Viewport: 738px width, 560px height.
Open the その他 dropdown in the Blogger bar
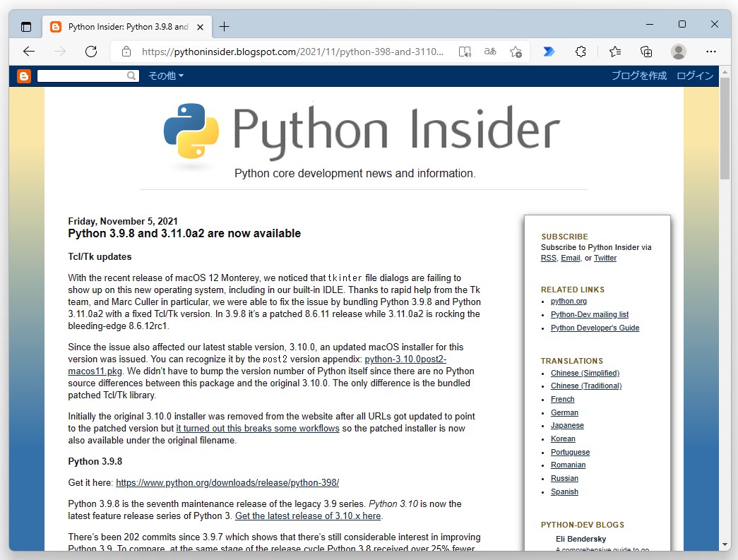point(165,75)
